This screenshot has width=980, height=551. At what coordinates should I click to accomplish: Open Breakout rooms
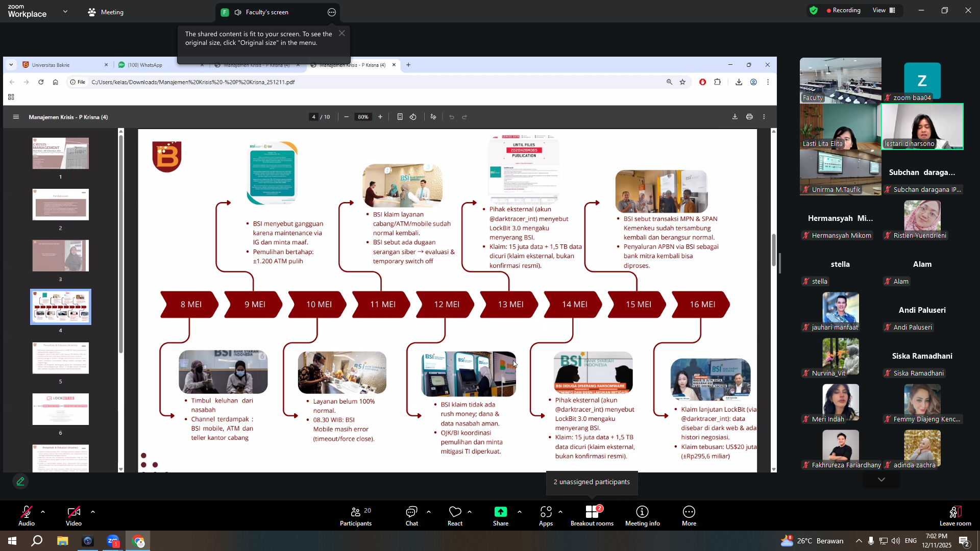pos(592,516)
